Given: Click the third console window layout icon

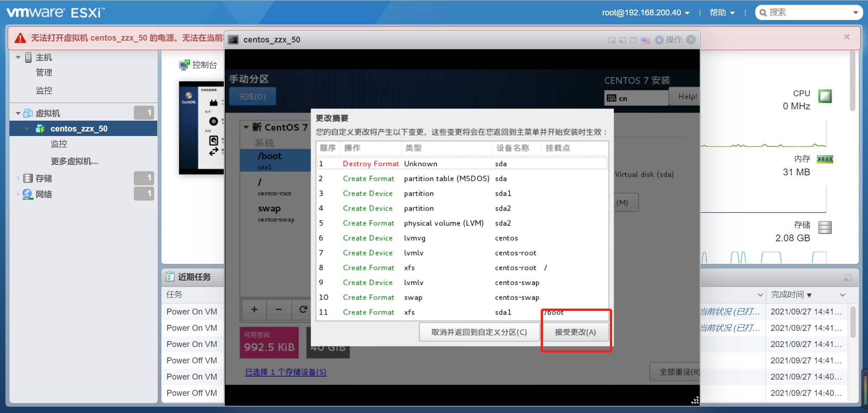Looking at the screenshot, I should click(633, 40).
